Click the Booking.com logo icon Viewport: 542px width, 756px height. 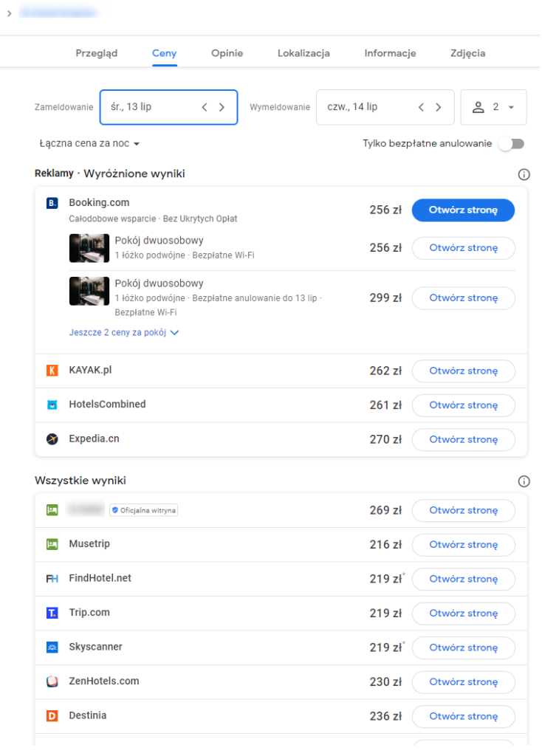tap(52, 203)
